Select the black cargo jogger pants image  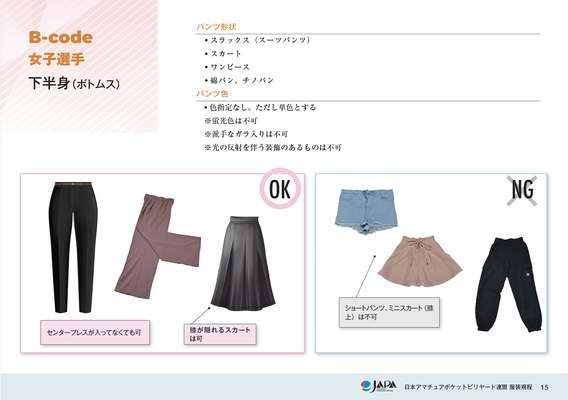(x=509, y=284)
